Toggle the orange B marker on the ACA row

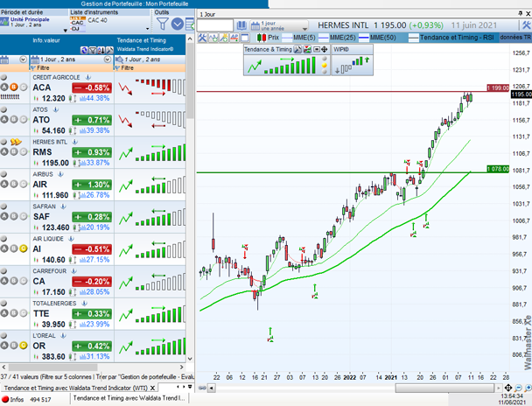pyautogui.click(x=14, y=87)
